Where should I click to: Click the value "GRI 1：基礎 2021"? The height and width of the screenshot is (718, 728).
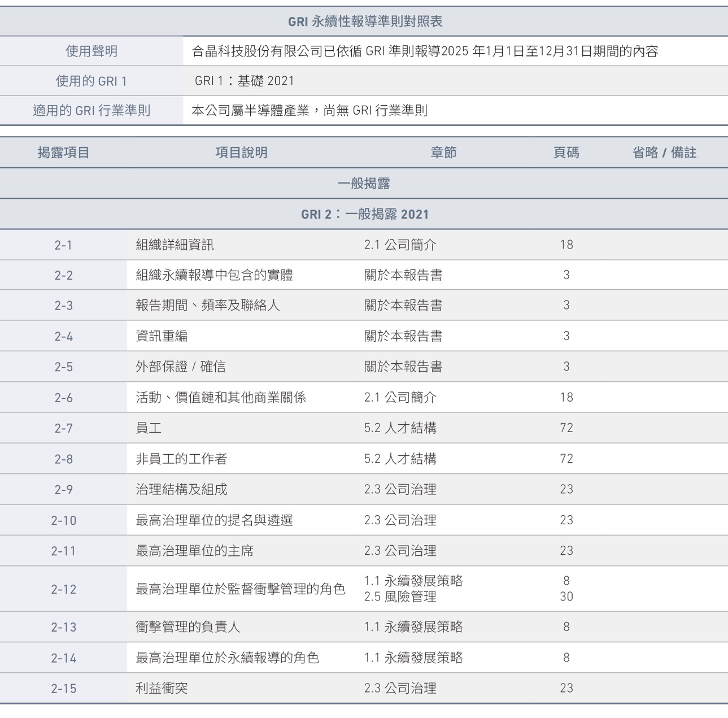coord(245,81)
